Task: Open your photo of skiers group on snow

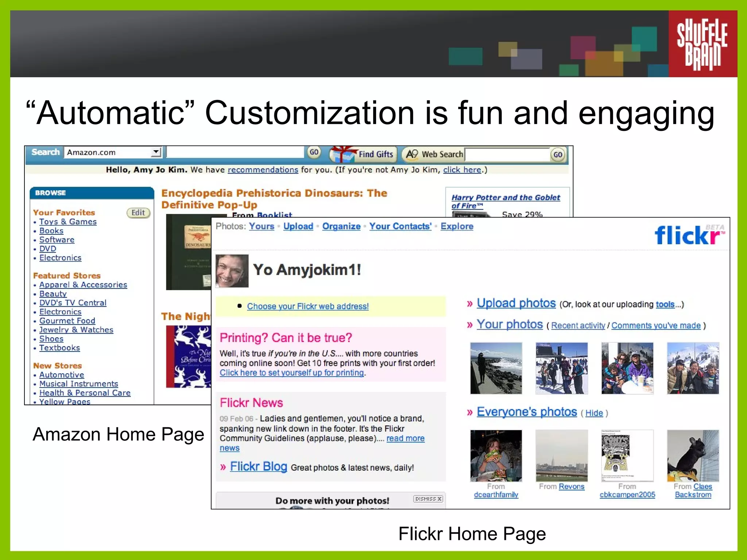Action: click(562, 368)
